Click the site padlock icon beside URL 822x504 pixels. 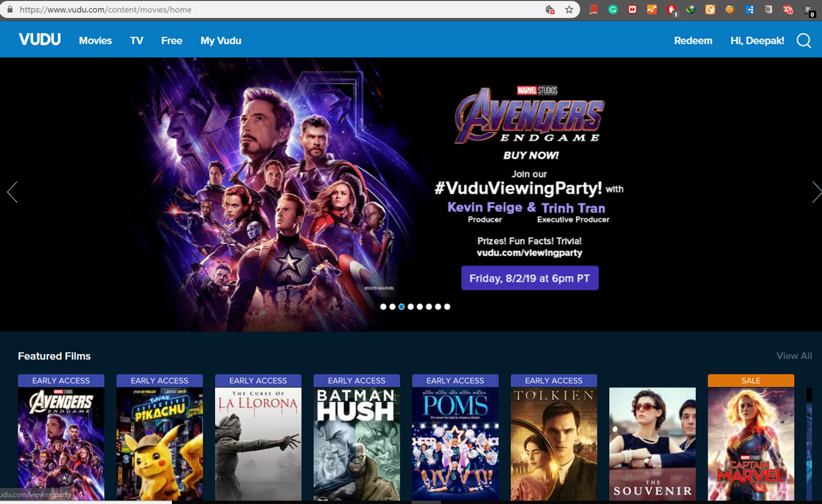(10, 10)
